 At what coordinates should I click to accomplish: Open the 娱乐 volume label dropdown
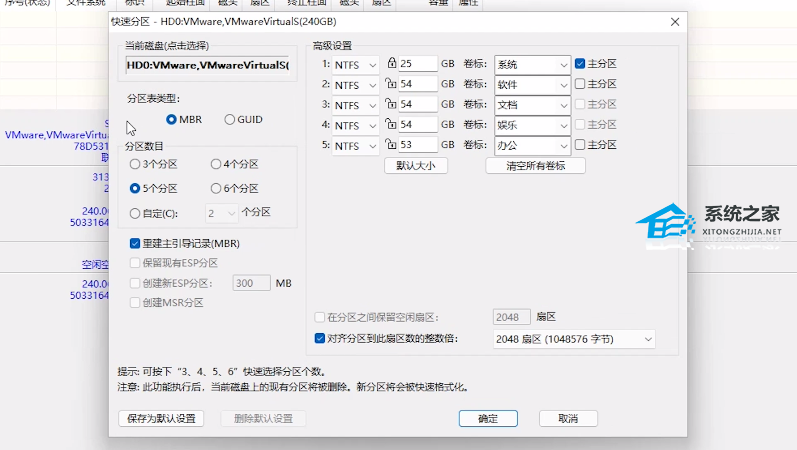pyautogui.click(x=532, y=126)
